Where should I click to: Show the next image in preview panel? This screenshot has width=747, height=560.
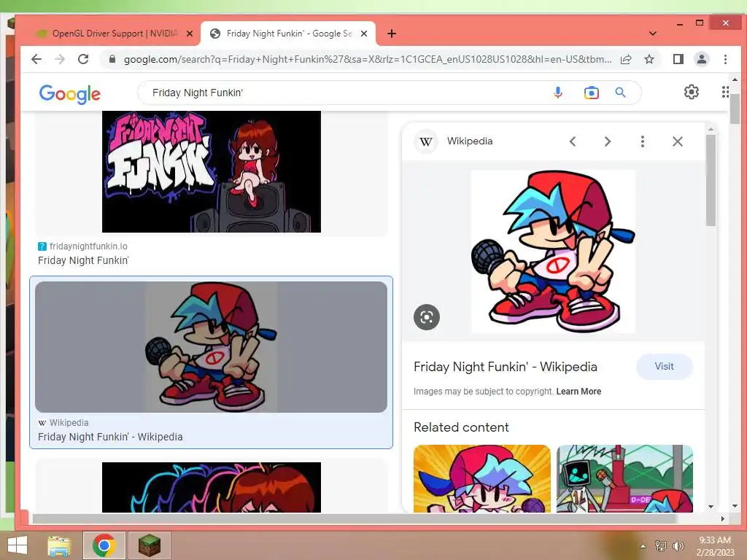pyautogui.click(x=608, y=141)
